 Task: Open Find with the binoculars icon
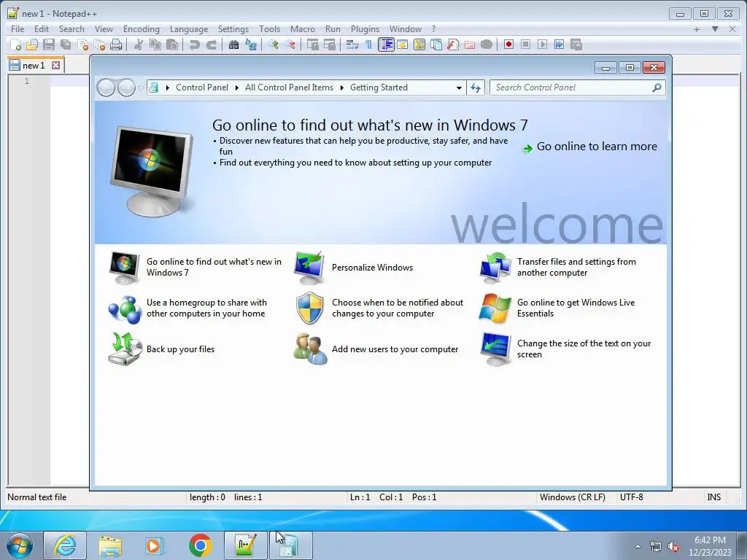(x=233, y=44)
